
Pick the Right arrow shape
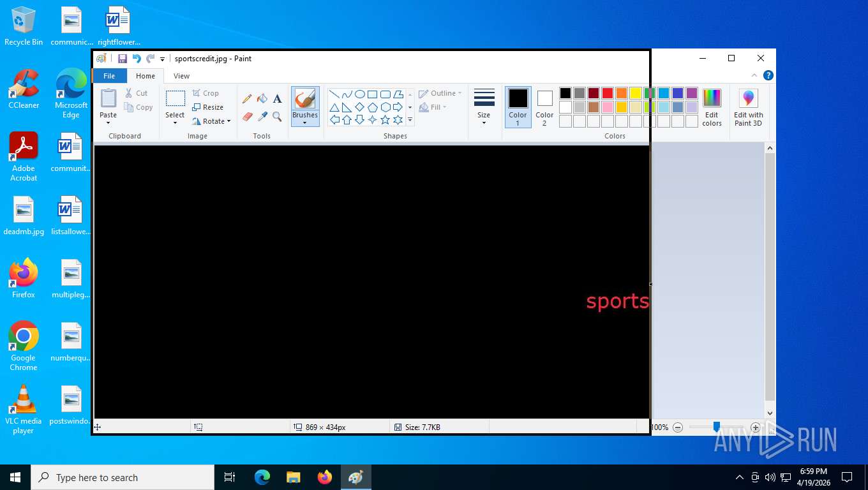coord(398,107)
